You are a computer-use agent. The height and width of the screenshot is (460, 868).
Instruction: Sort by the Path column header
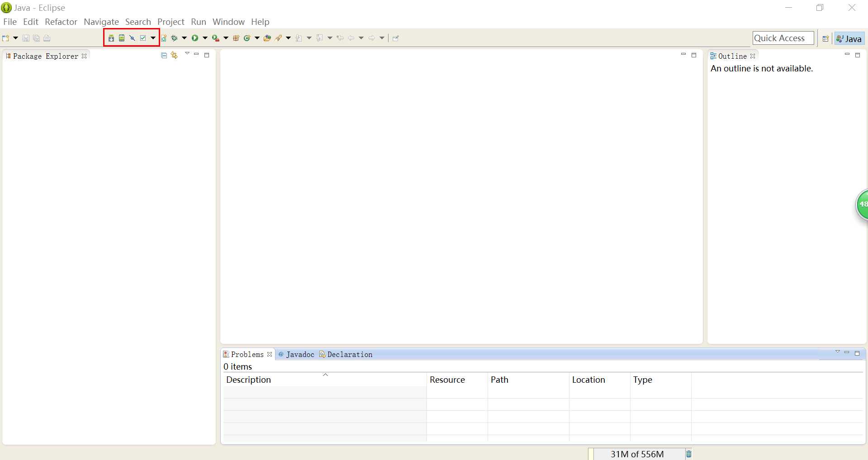click(528, 380)
